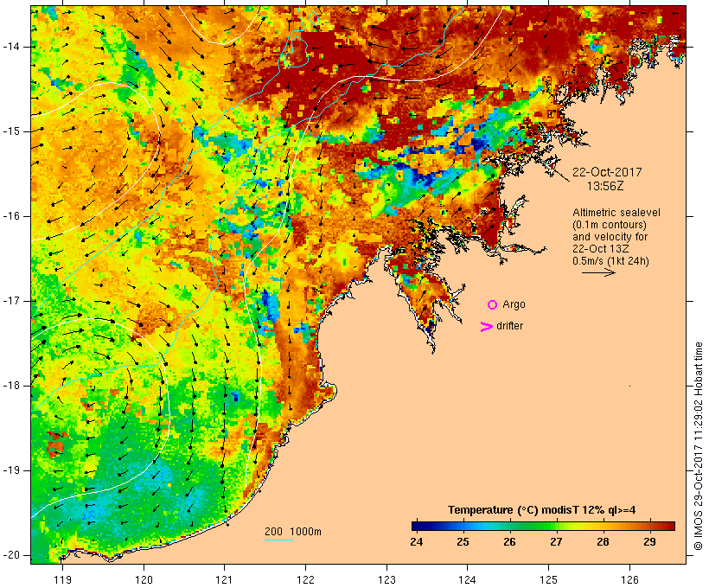The width and height of the screenshot is (709, 588).
Task: Click the latitude axis label '-14'
Action: point(11,47)
